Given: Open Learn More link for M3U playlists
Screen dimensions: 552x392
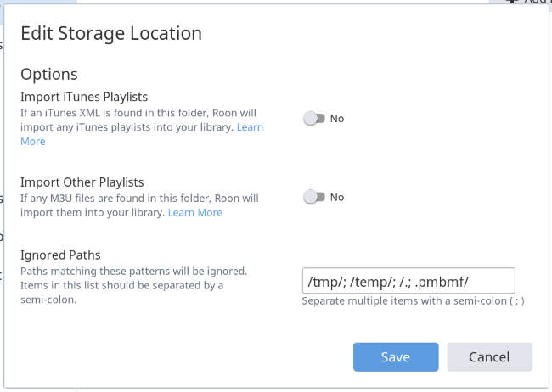Looking at the screenshot, I should [195, 212].
